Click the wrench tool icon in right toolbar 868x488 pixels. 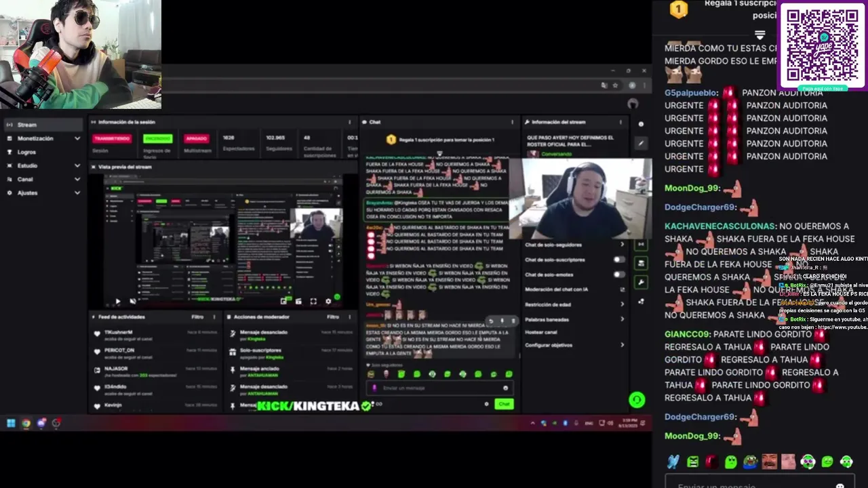click(x=641, y=282)
